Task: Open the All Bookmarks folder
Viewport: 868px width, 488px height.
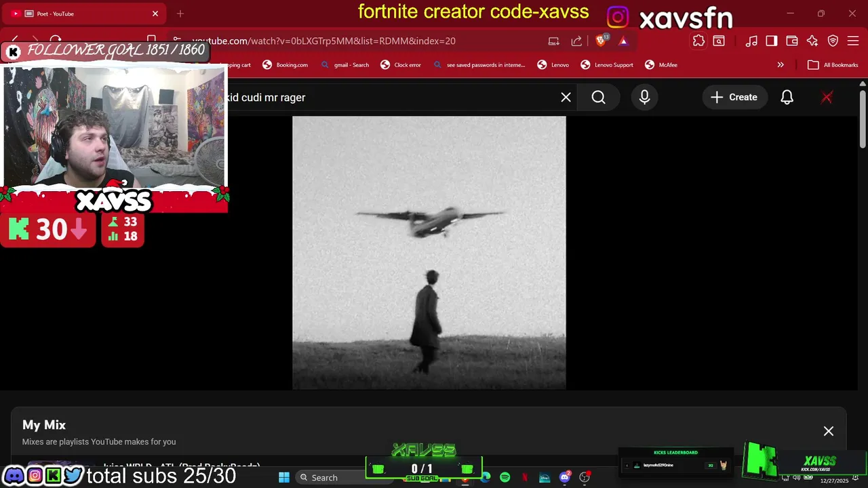Action: [x=833, y=65]
